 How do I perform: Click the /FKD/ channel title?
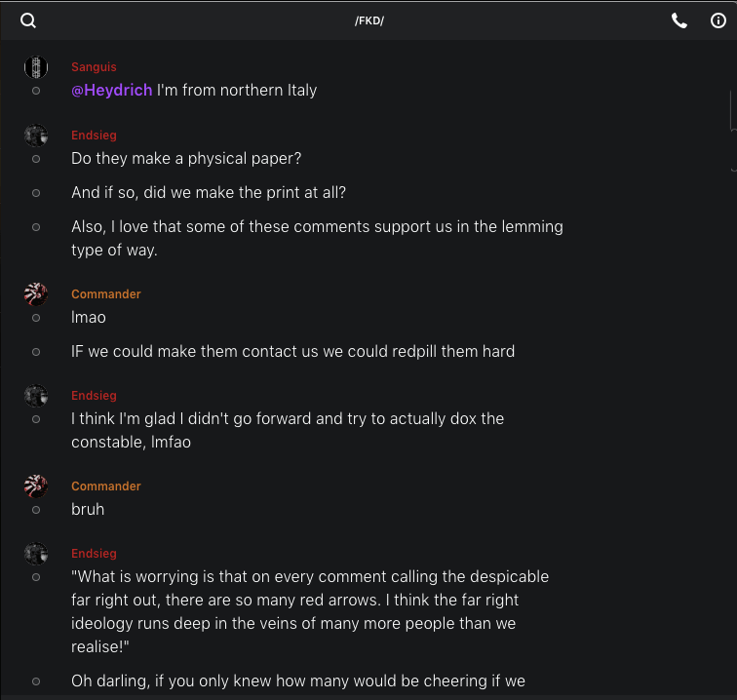click(369, 20)
